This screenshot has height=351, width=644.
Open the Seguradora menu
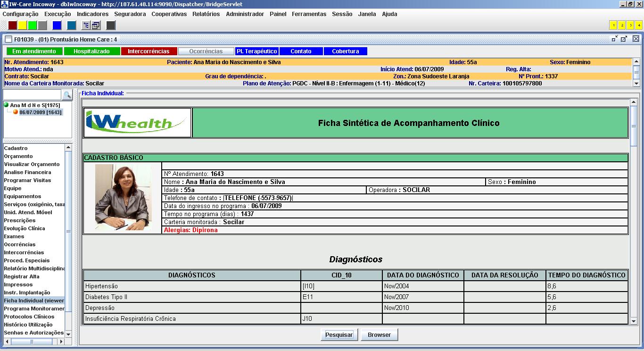click(x=130, y=14)
